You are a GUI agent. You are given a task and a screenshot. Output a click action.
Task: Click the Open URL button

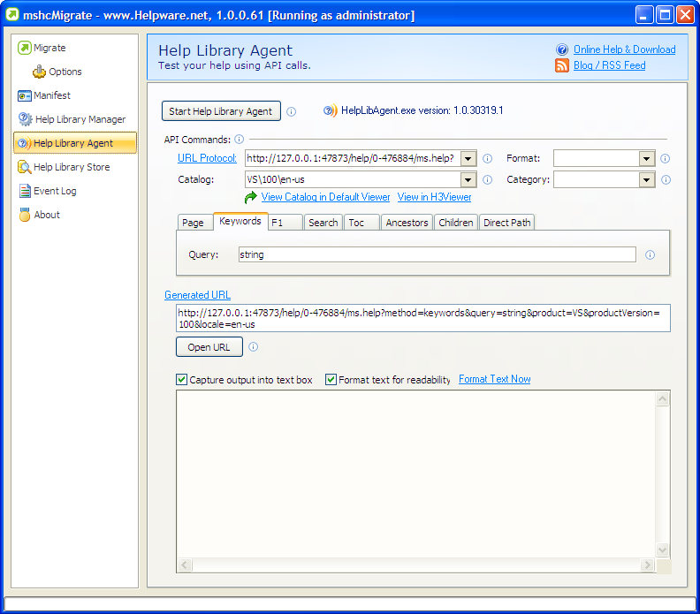(209, 347)
